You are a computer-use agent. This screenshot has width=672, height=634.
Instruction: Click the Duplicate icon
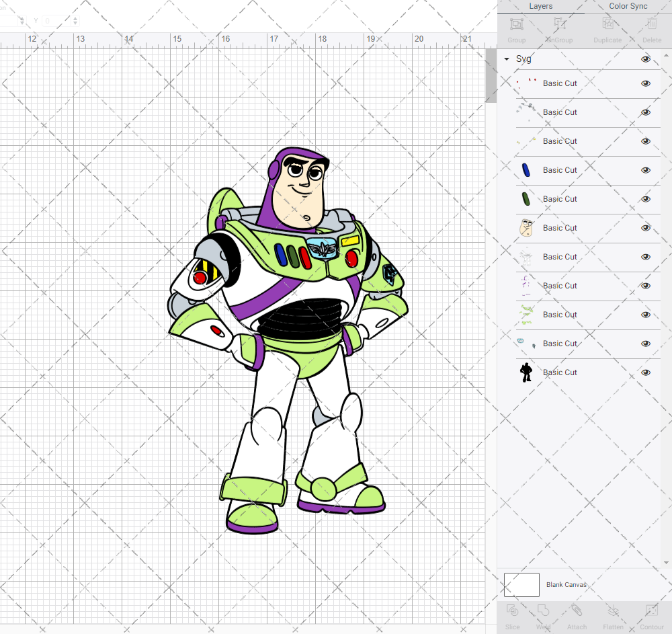point(607,24)
